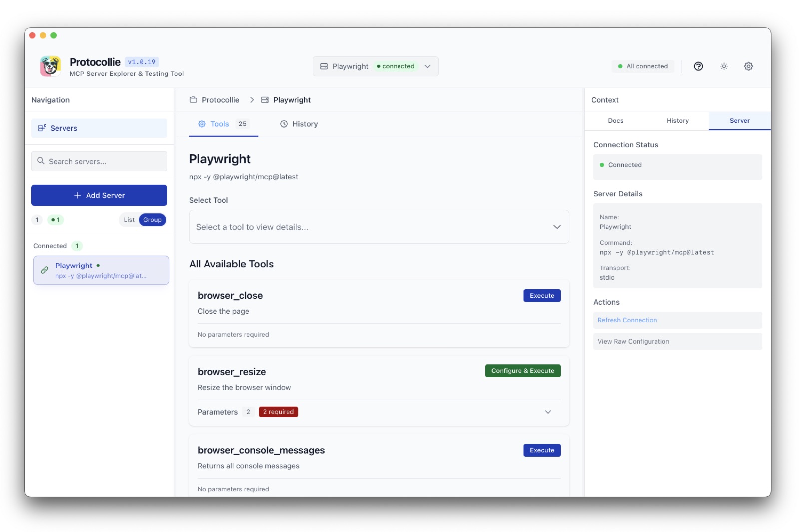Click All connected status badge
Viewport: 799px width, 532px height.
[x=643, y=66]
